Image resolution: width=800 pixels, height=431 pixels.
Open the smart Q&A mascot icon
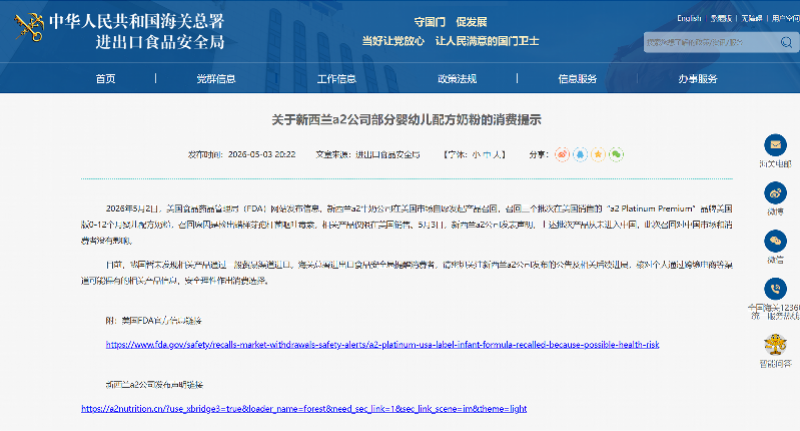coord(775,345)
